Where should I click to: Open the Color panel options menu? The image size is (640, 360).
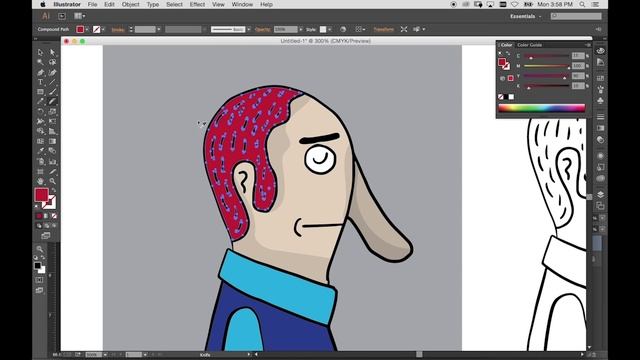(x=588, y=45)
